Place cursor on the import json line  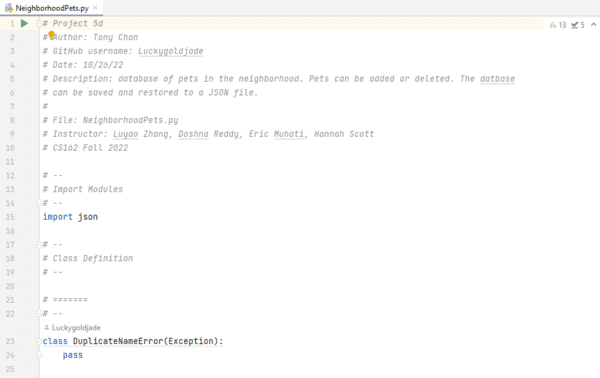[70, 217]
